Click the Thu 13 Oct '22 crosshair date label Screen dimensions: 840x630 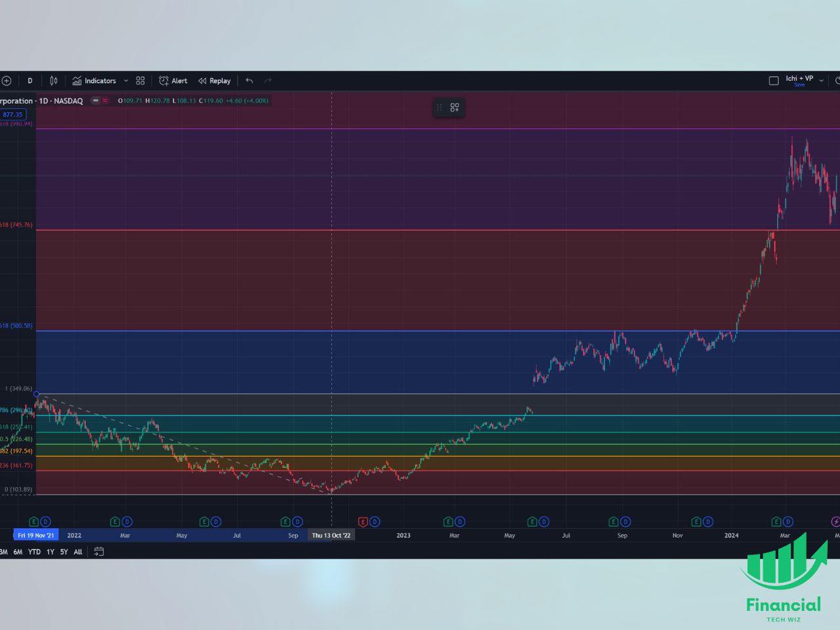331,535
